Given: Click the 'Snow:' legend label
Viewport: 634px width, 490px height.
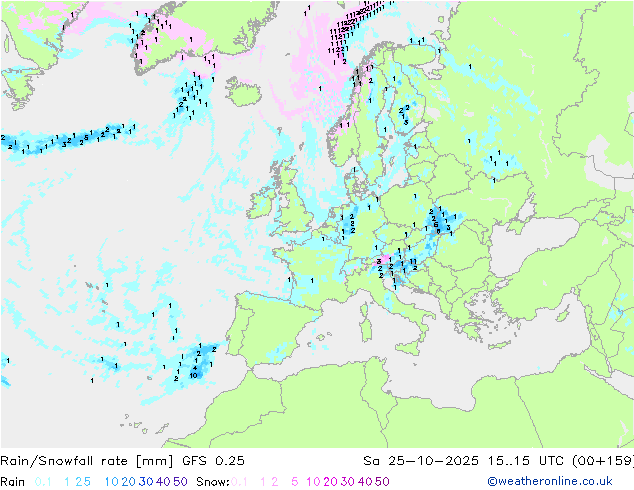Looking at the screenshot, I should click(x=213, y=482).
